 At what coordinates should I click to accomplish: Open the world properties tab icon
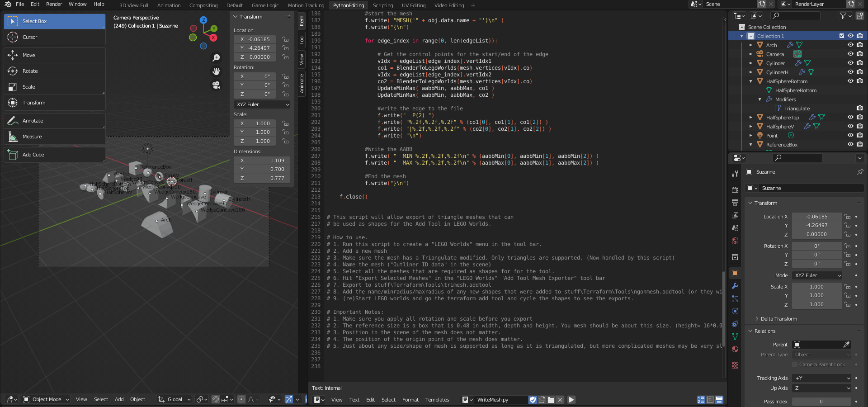pos(735,241)
